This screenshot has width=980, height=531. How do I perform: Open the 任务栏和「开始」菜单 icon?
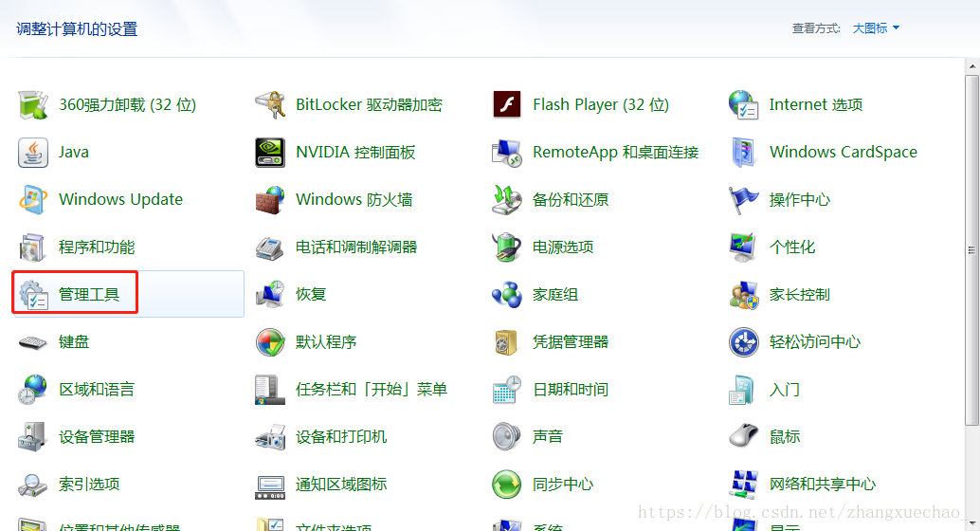[270, 390]
